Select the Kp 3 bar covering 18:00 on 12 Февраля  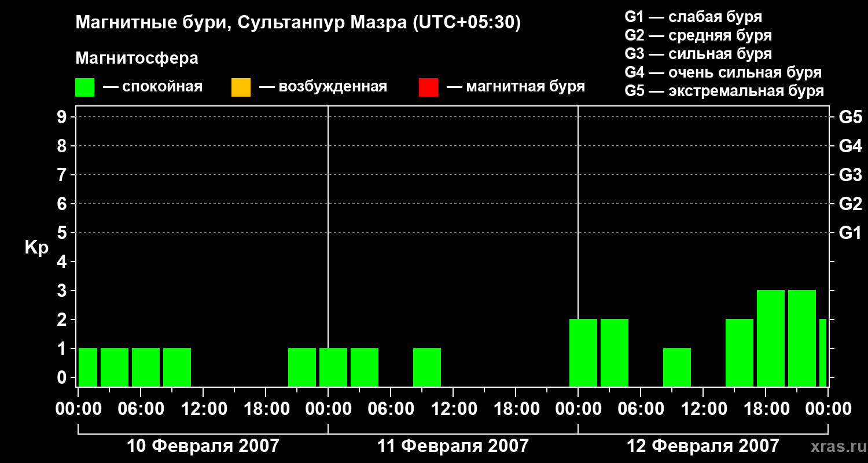771,338
